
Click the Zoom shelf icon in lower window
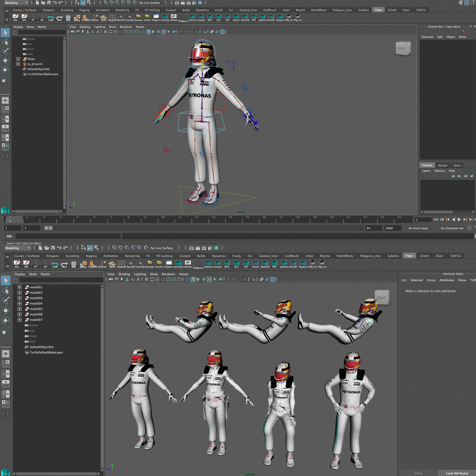(255, 263)
